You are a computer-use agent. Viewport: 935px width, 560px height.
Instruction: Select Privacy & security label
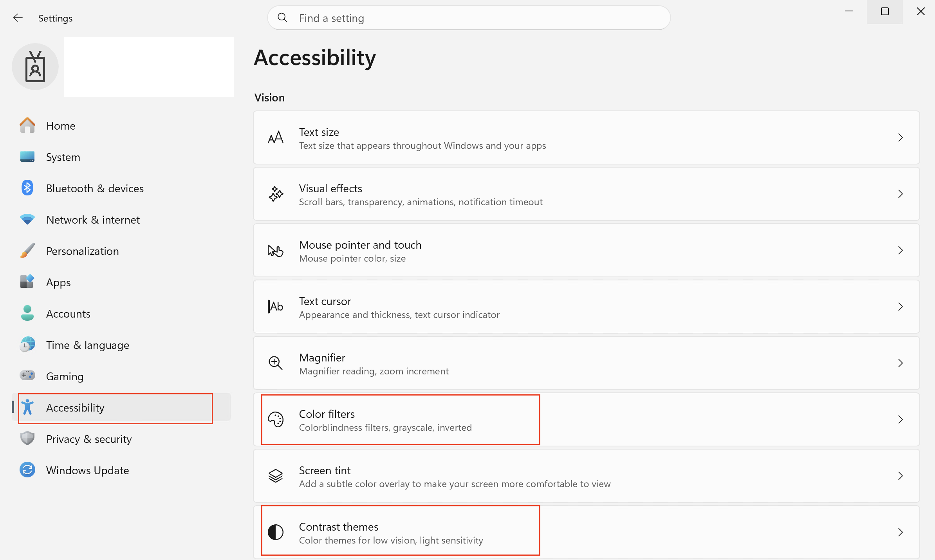[x=89, y=439]
